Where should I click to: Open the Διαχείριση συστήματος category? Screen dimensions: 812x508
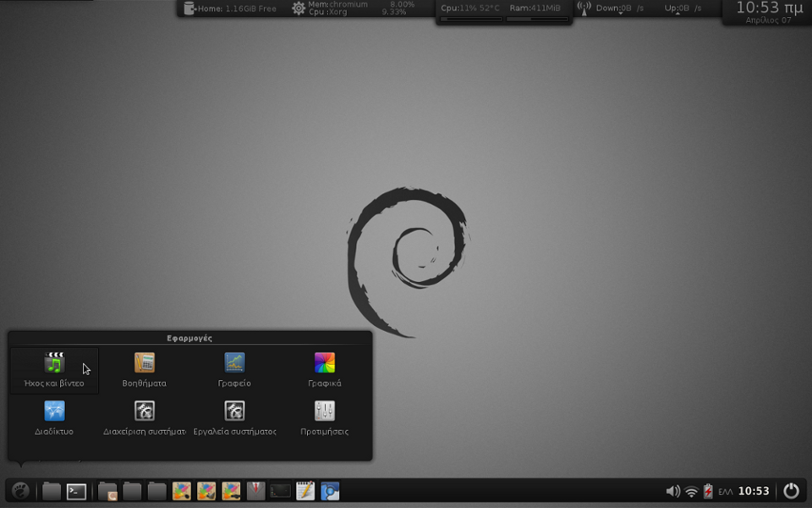click(x=145, y=418)
